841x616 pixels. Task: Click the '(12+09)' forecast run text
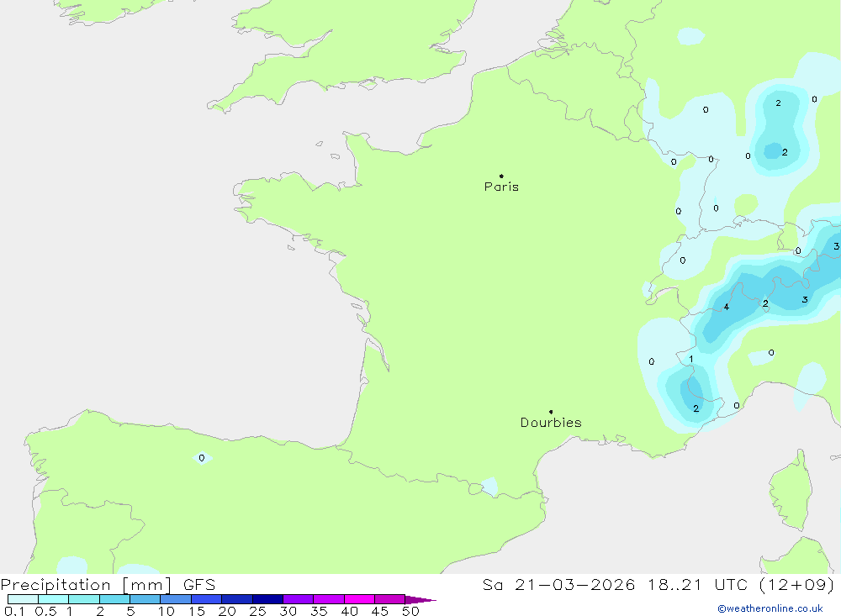pos(797,585)
